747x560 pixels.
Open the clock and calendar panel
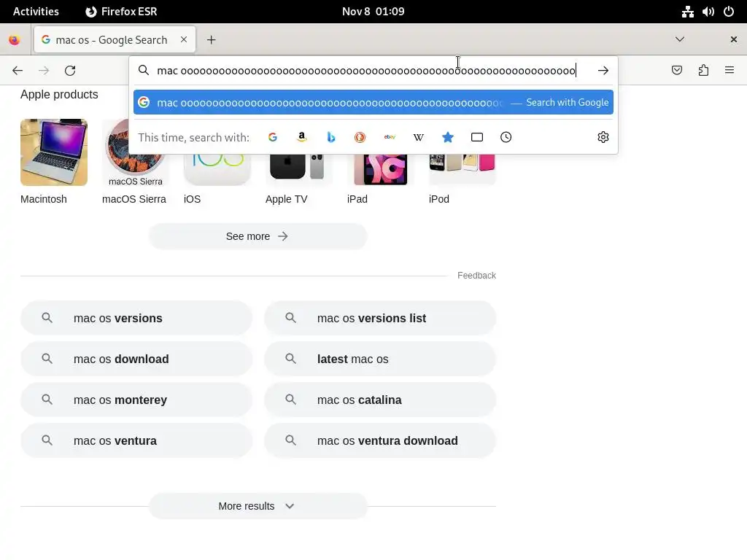(x=373, y=12)
